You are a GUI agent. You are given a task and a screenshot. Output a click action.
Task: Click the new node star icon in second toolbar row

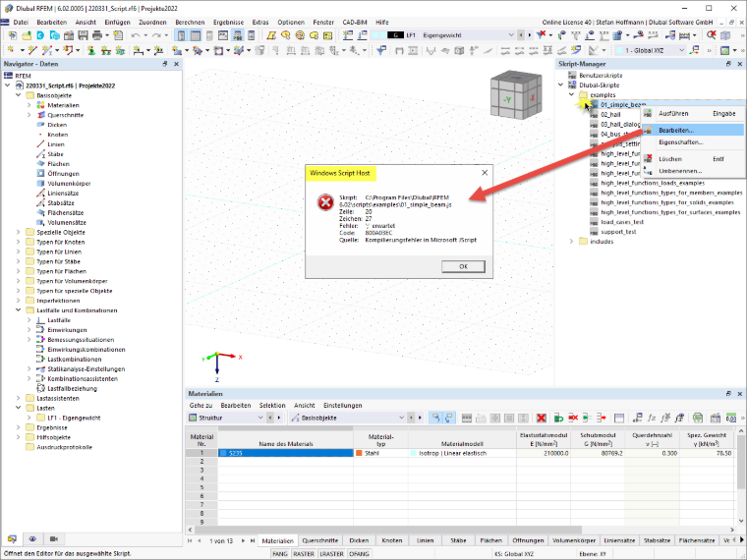point(10,50)
